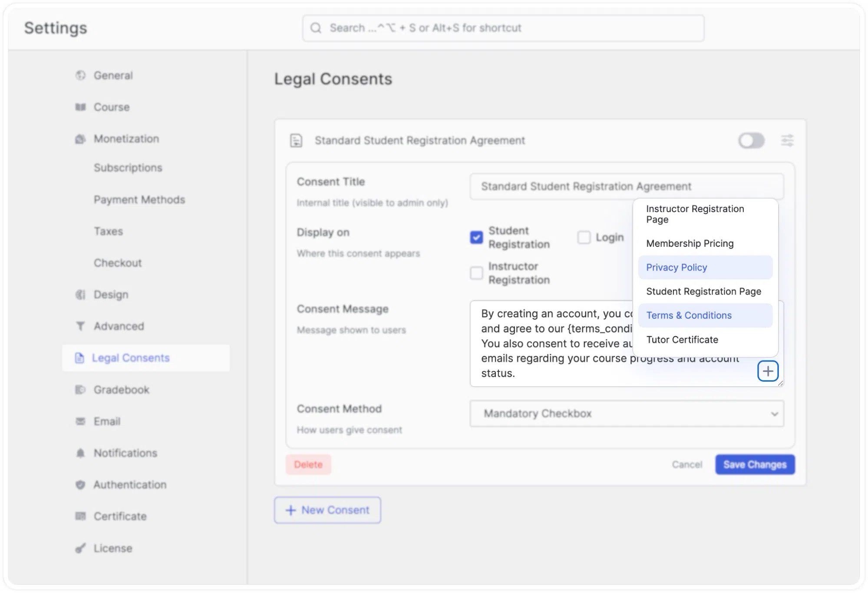Open the consent settings sliders icon
Viewport: 868px width, 593px height.
[x=787, y=140]
